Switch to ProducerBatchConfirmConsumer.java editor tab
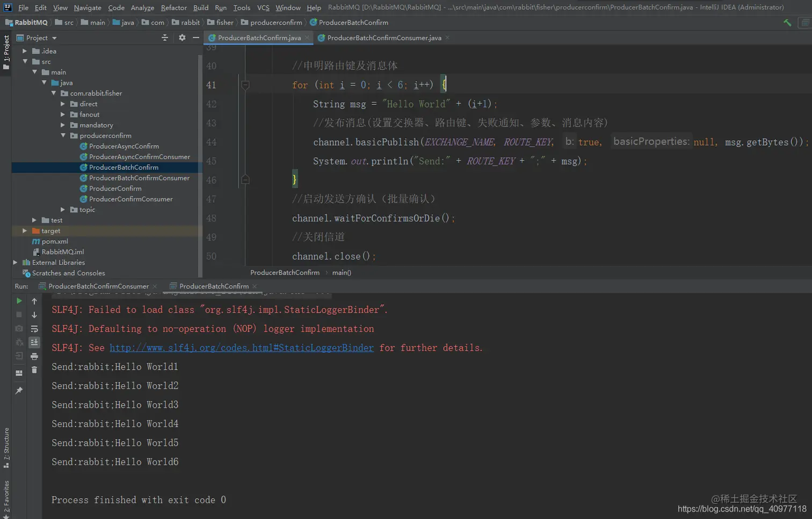 point(384,38)
